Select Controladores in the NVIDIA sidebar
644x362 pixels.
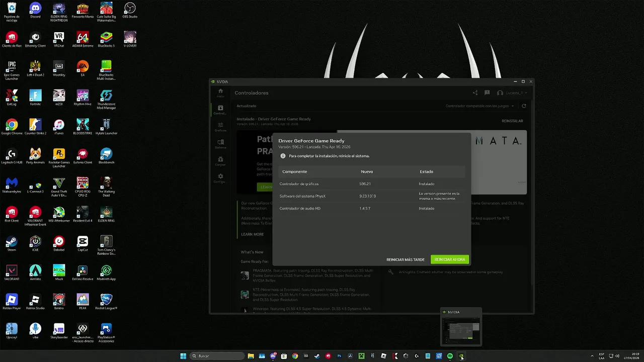[x=220, y=110]
